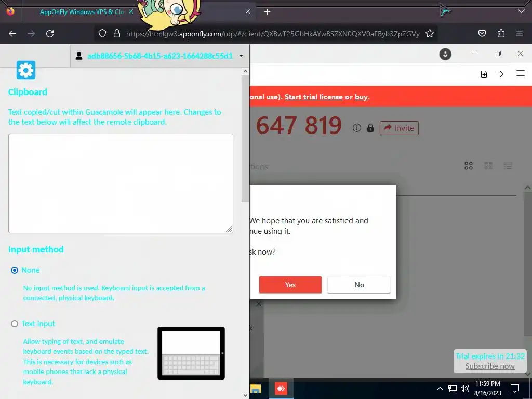Click AnyDesk taskbar icon
Screen dimensions: 532x399
281,389
